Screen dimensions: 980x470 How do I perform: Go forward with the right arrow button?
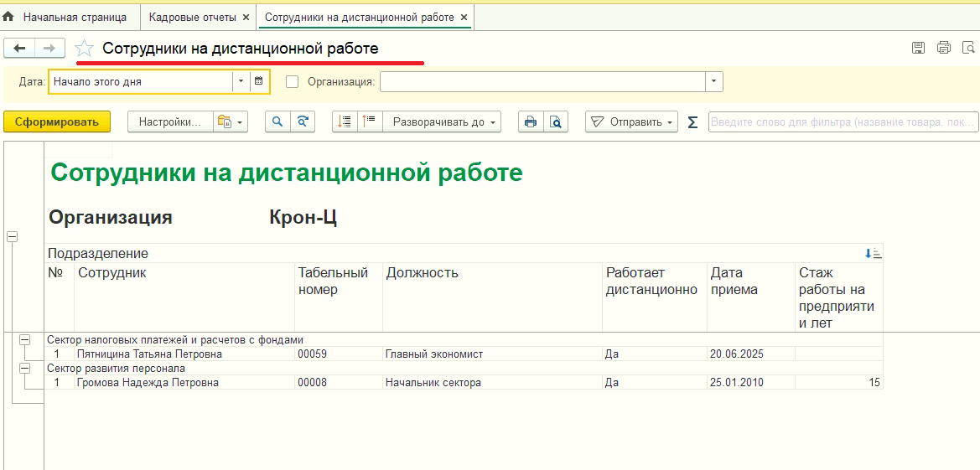point(49,48)
